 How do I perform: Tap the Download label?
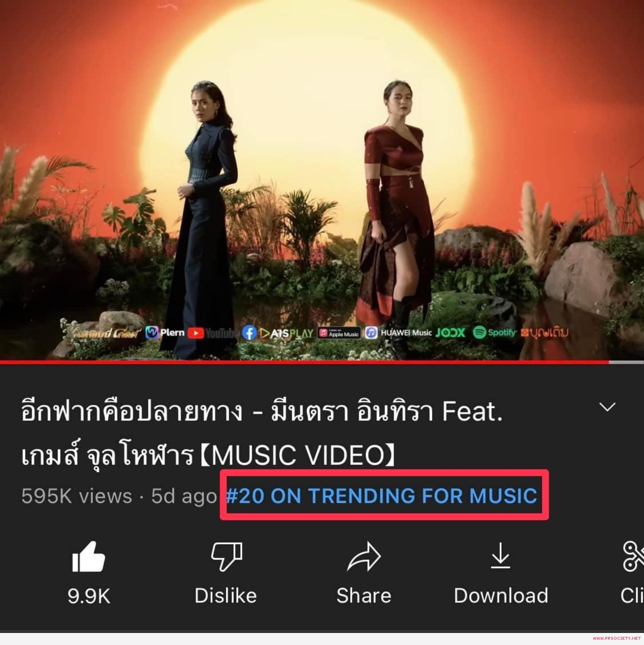pos(501,596)
